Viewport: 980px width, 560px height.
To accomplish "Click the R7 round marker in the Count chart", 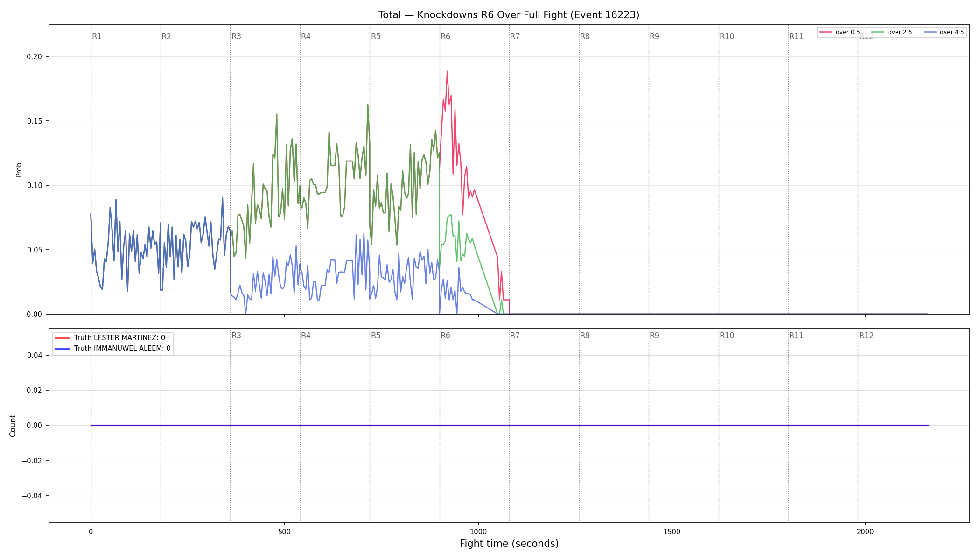I will [515, 336].
